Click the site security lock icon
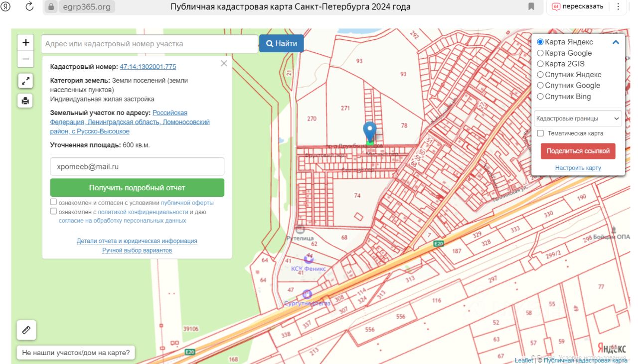Viewport: 638px width, 364px height. pyautogui.click(x=51, y=6)
